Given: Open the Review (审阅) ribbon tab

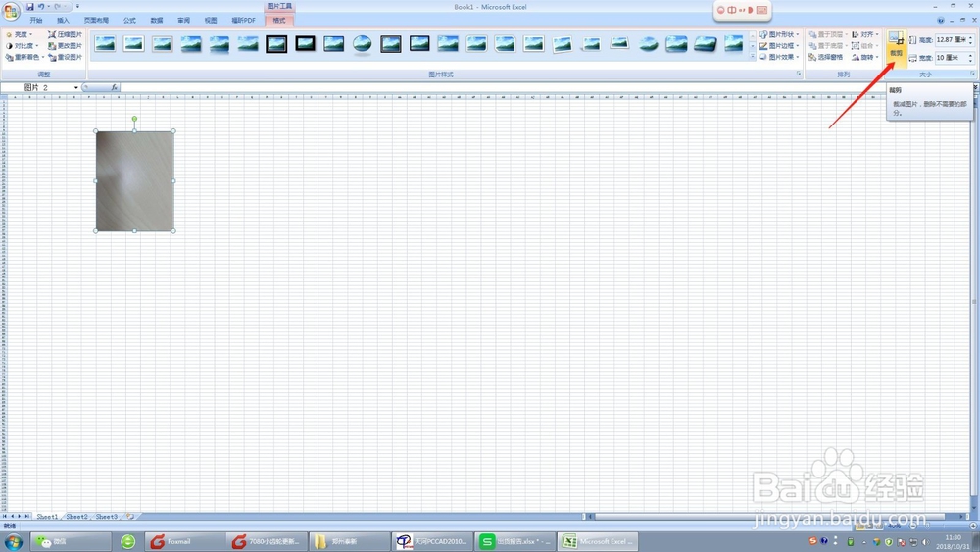Looking at the screenshot, I should tap(183, 20).
